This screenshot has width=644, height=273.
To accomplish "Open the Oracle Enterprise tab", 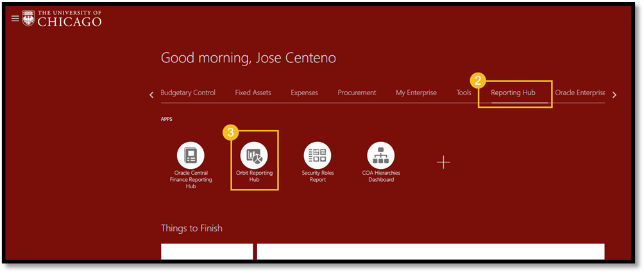I will (580, 92).
